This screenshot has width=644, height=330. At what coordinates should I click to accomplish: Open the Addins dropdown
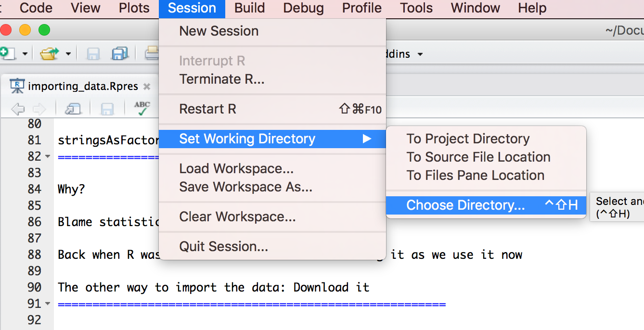pyautogui.click(x=420, y=54)
